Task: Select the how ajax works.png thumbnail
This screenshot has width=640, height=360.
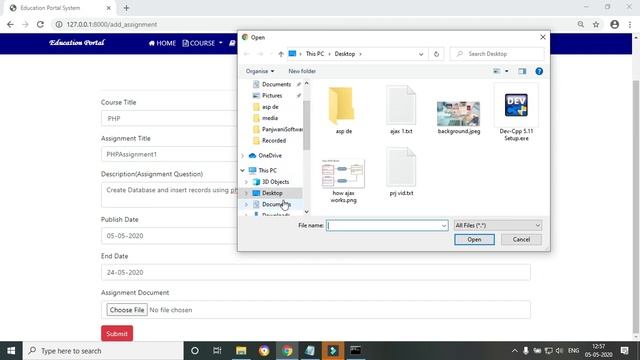Action: [x=343, y=174]
